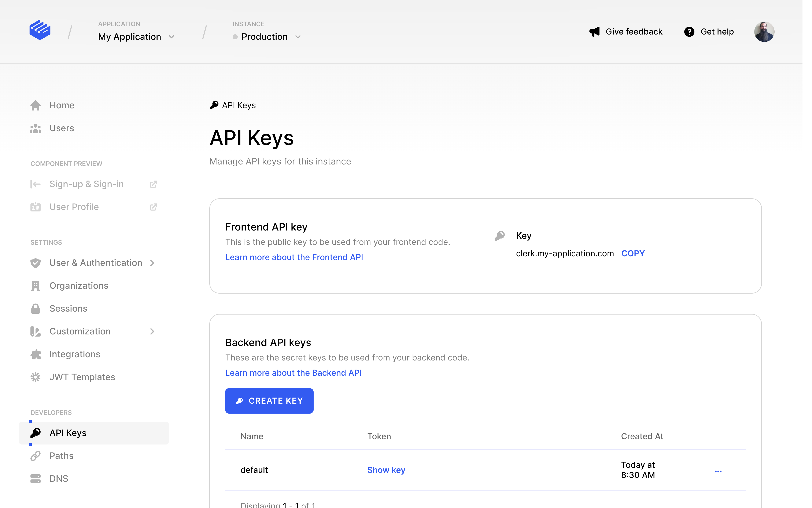Open Sign-up & Sign-in component preview

coord(86,184)
